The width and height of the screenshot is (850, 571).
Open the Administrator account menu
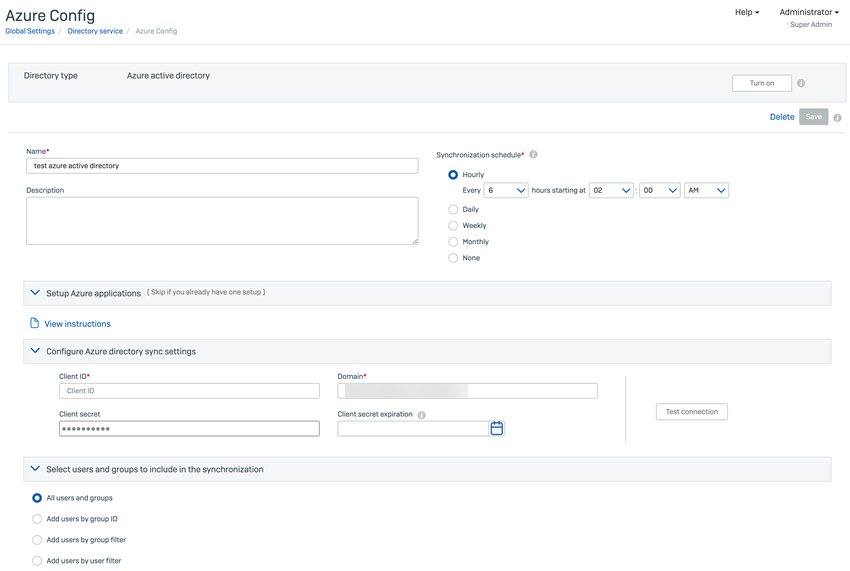(808, 12)
